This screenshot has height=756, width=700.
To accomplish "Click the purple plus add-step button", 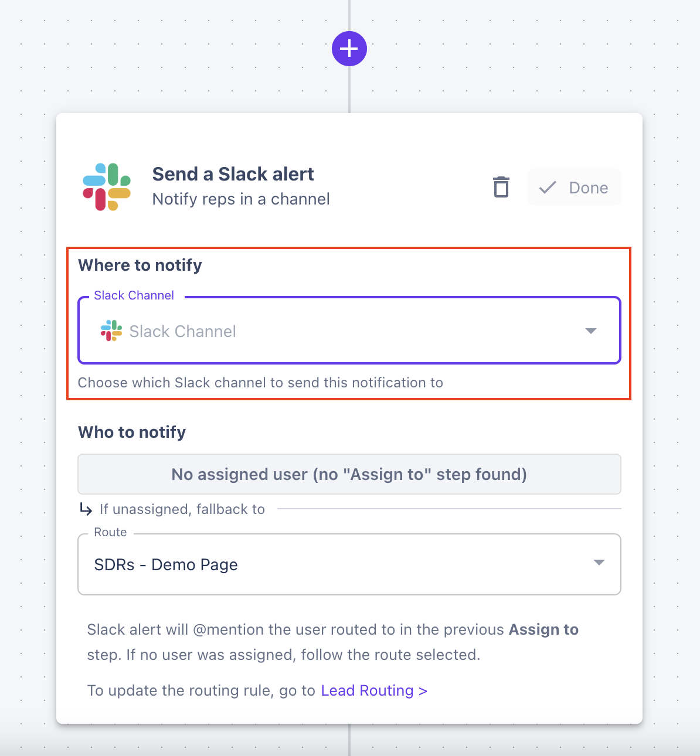I will coord(349,48).
